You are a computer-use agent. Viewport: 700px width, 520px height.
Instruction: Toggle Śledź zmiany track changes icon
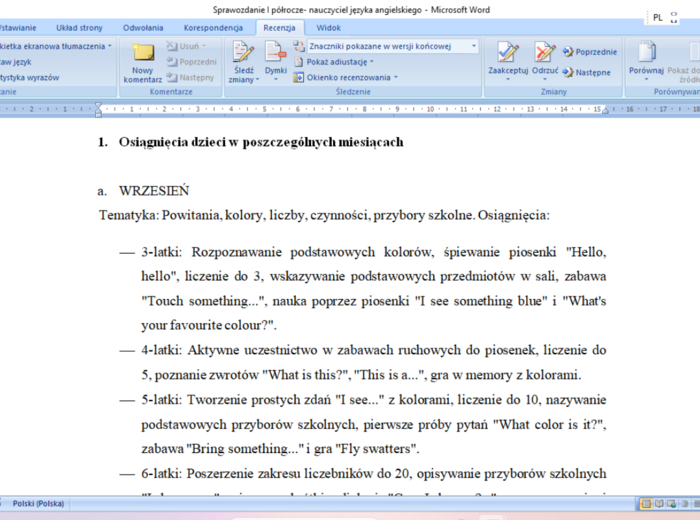click(243, 52)
